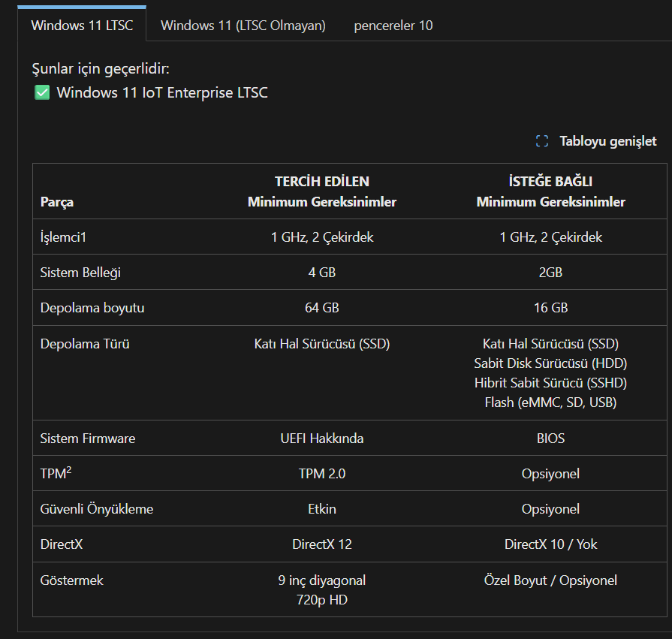Screen dimensions: 672x639
Task: Click the TERCİH EDİLEN Minimum Gereksinimler header
Action: tap(322, 191)
